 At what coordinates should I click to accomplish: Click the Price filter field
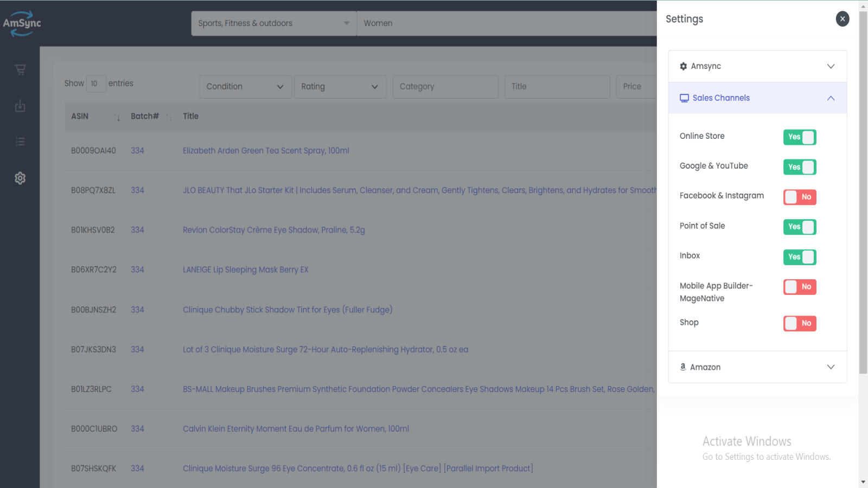[x=637, y=87]
